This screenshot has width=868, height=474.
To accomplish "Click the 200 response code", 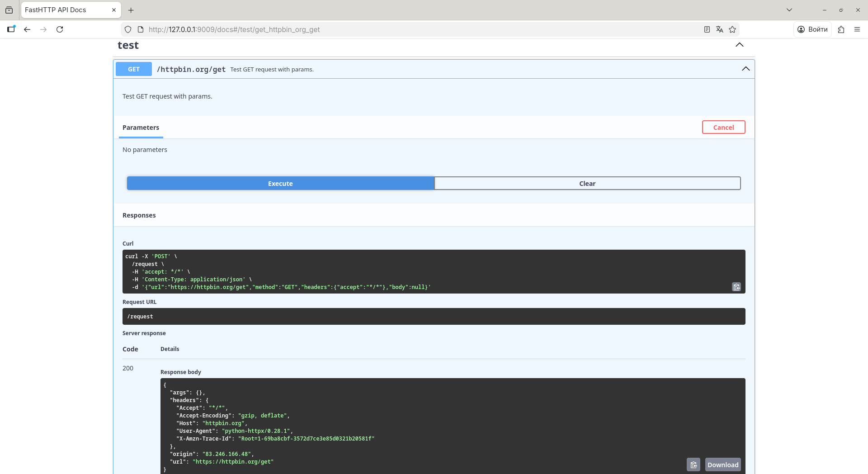I will (128, 368).
